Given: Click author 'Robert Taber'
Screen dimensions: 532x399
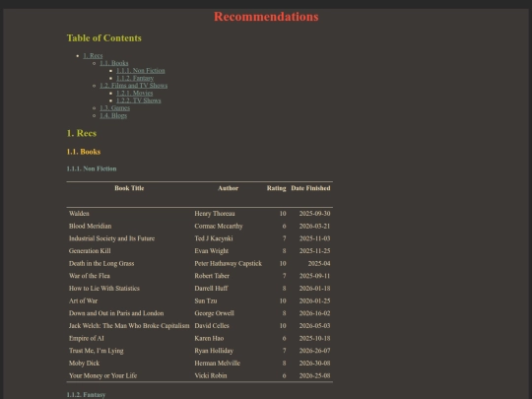Looking at the screenshot, I should pyautogui.click(x=212, y=276).
